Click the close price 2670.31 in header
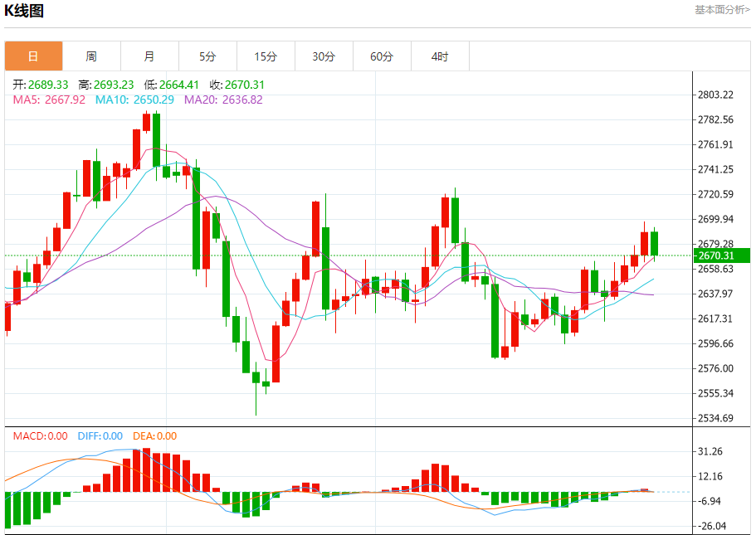 245,85
